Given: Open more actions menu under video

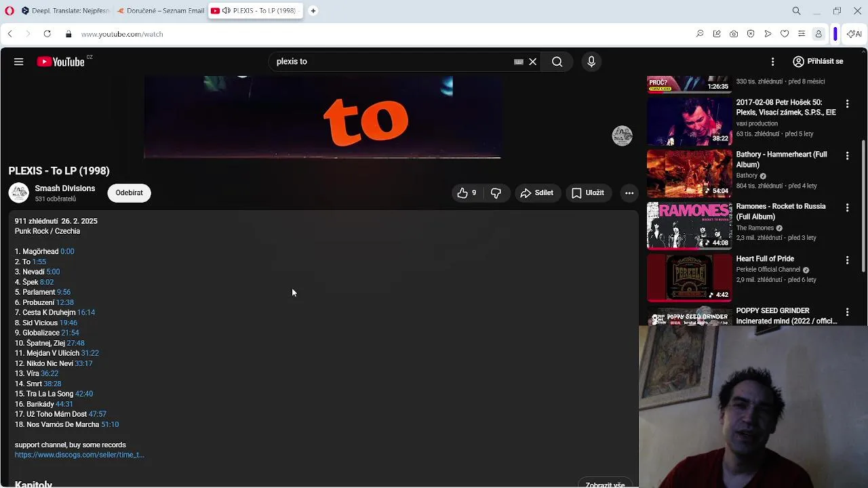Looking at the screenshot, I should tap(629, 193).
